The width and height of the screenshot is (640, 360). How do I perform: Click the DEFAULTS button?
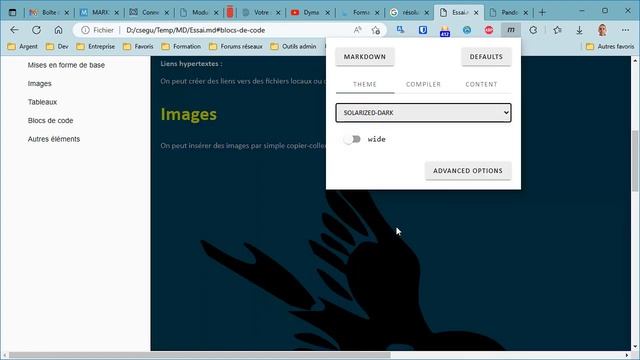pos(486,57)
